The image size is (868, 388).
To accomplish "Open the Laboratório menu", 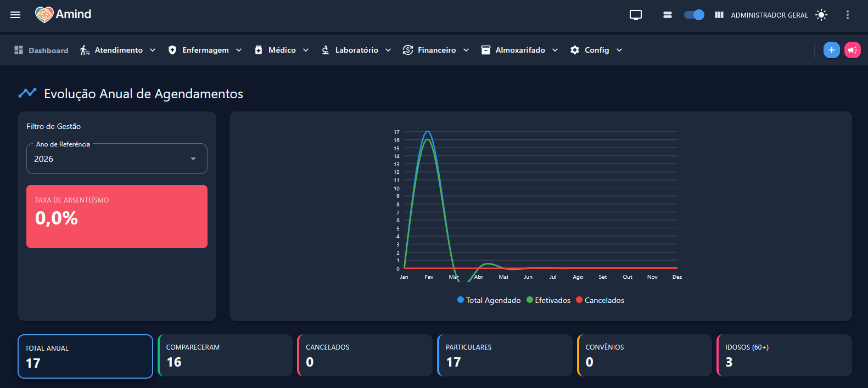I will [356, 50].
